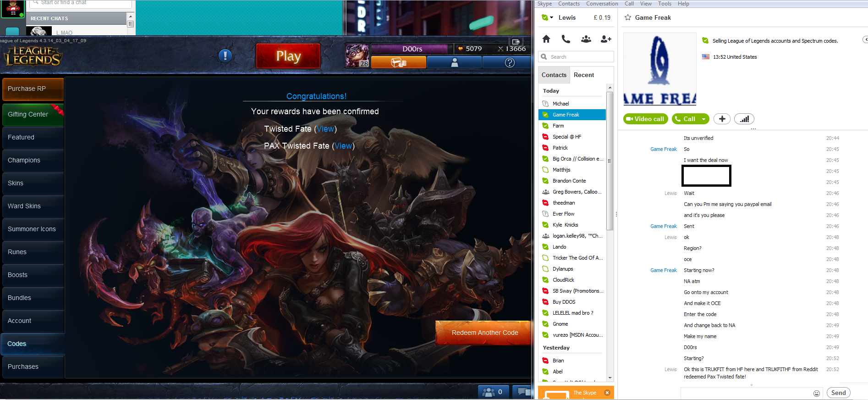Open the Bundles store section
The height and width of the screenshot is (400, 868).
[x=33, y=298]
